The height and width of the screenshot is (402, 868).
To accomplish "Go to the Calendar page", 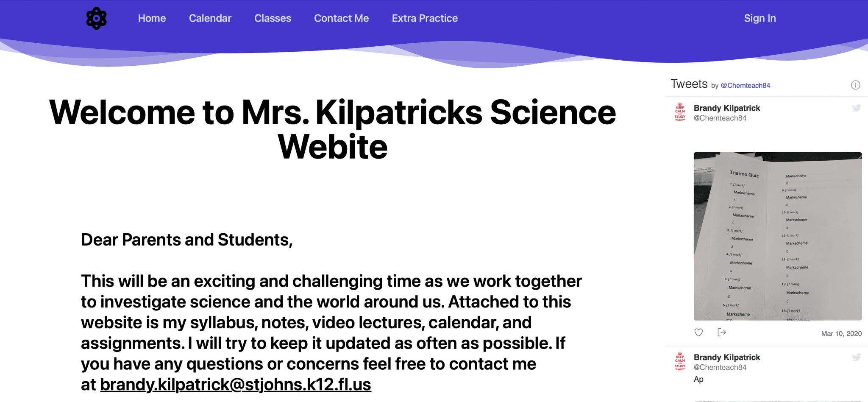I will [210, 18].
